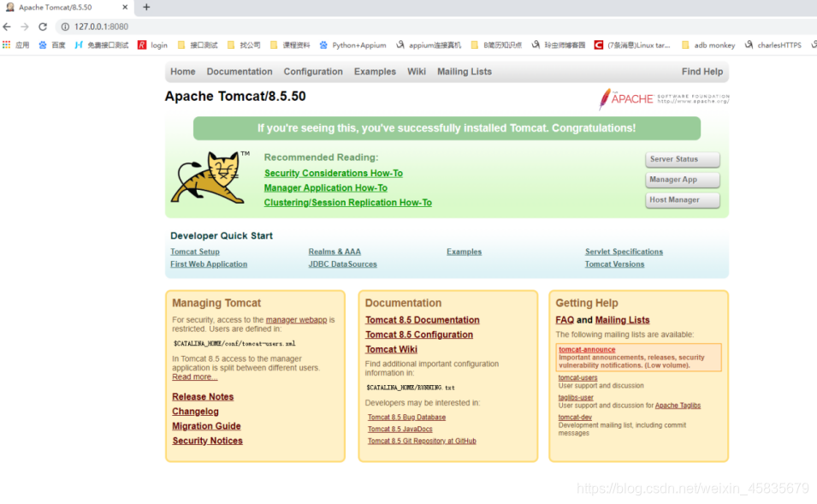
Task: Click the Manager App button
Action: (683, 180)
